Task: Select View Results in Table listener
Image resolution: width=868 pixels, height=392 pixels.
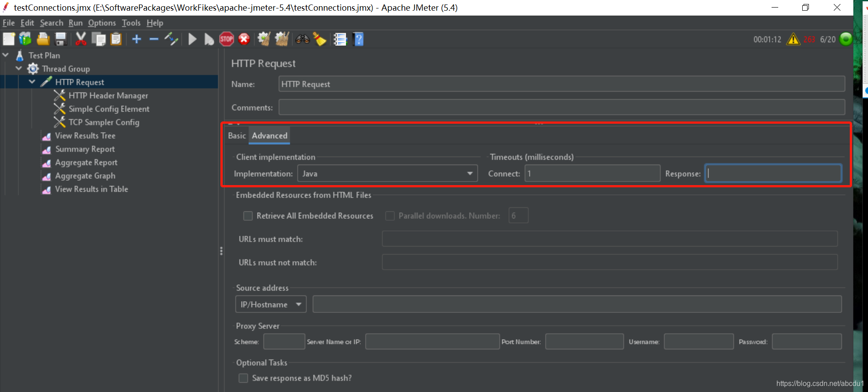Action: tap(91, 189)
